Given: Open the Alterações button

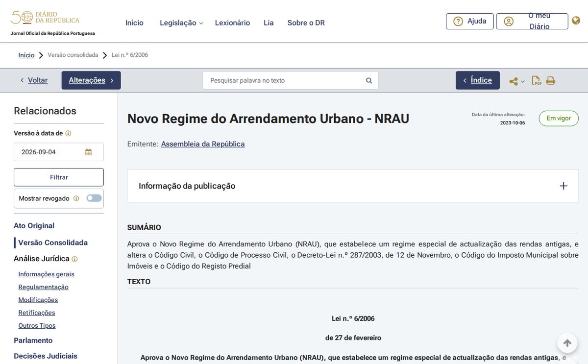Looking at the screenshot, I should (x=91, y=80).
